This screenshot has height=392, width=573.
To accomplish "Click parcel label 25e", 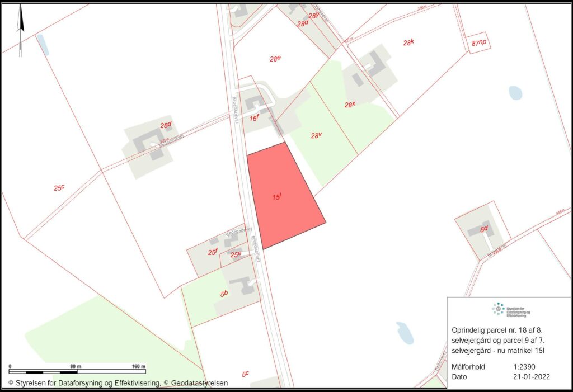I will (x=236, y=254).
